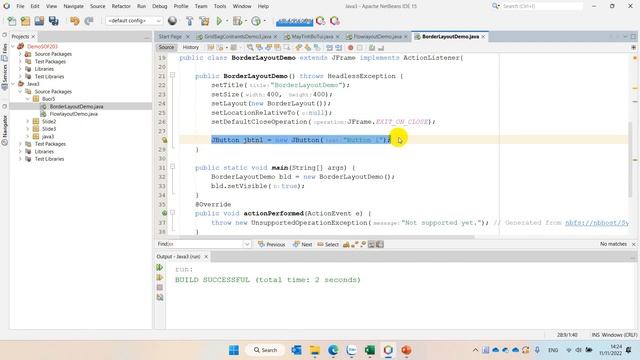Click the Profile Project clock icon

(x=256, y=21)
